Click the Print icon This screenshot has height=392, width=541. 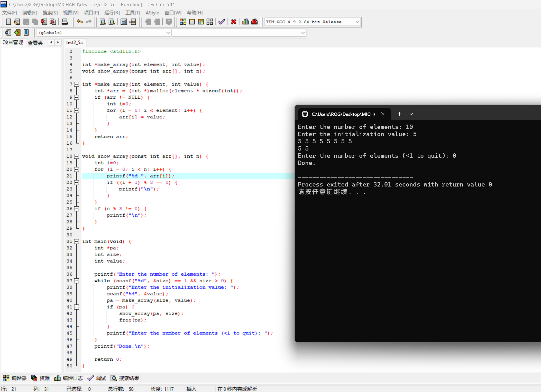coord(65,22)
